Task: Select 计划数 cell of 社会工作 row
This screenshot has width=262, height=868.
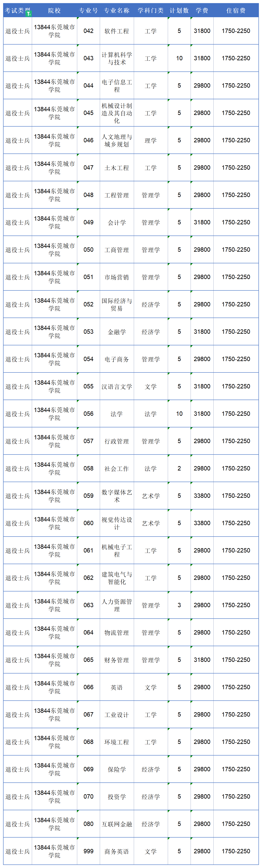Action: click(179, 468)
